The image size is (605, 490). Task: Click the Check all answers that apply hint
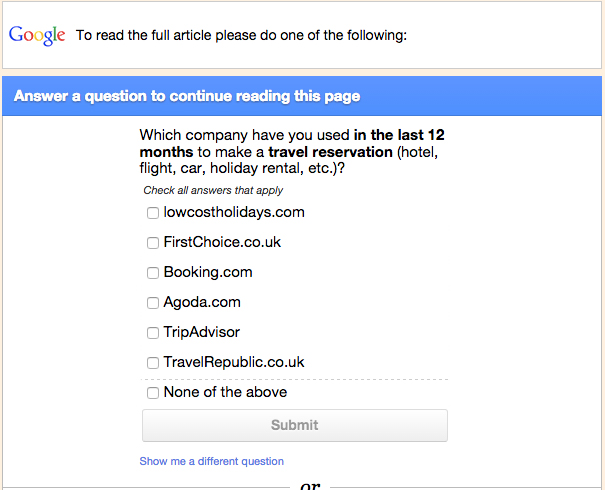[x=213, y=190]
